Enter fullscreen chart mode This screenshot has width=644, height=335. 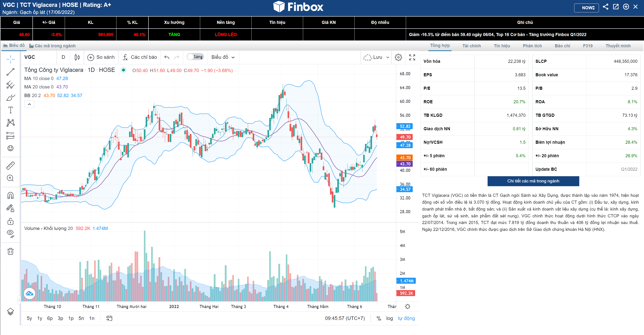tap(412, 57)
